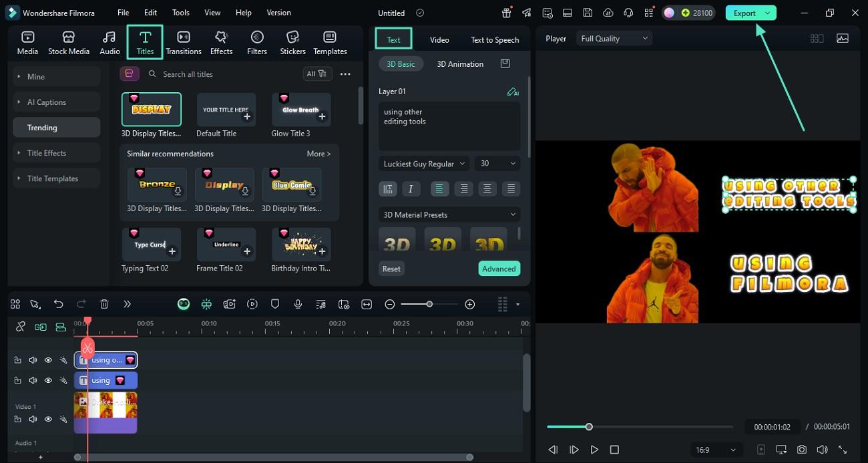Open the Effects panel
The image size is (868, 463).
click(221, 43)
